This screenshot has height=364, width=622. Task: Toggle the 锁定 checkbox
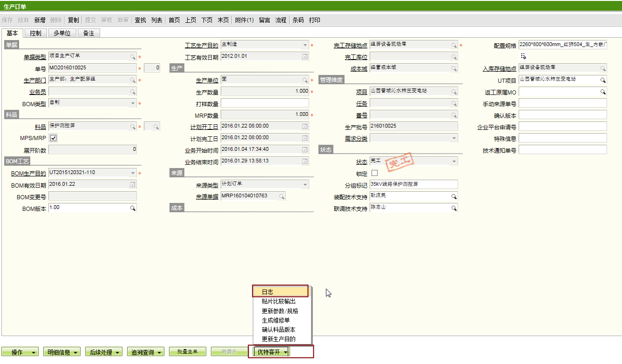click(x=374, y=174)
